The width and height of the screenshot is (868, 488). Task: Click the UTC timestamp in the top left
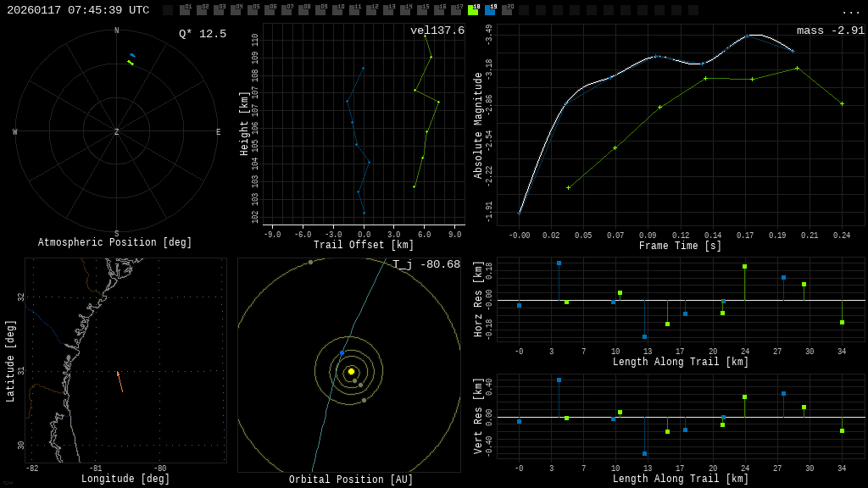click(78, 10)
